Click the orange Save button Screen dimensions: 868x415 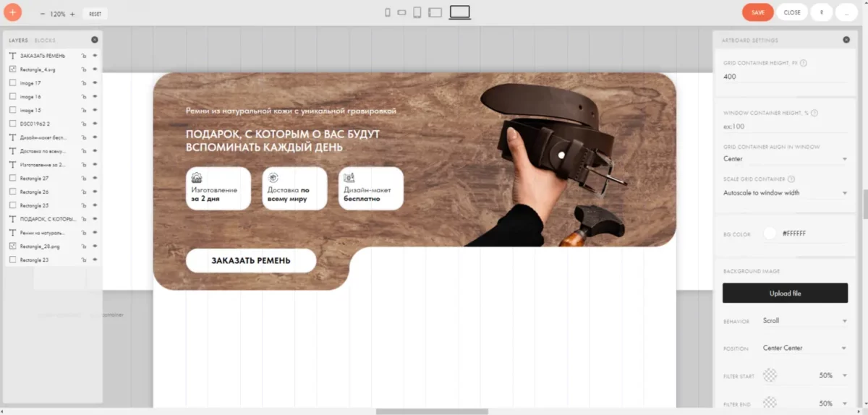(x=758, y=12)
